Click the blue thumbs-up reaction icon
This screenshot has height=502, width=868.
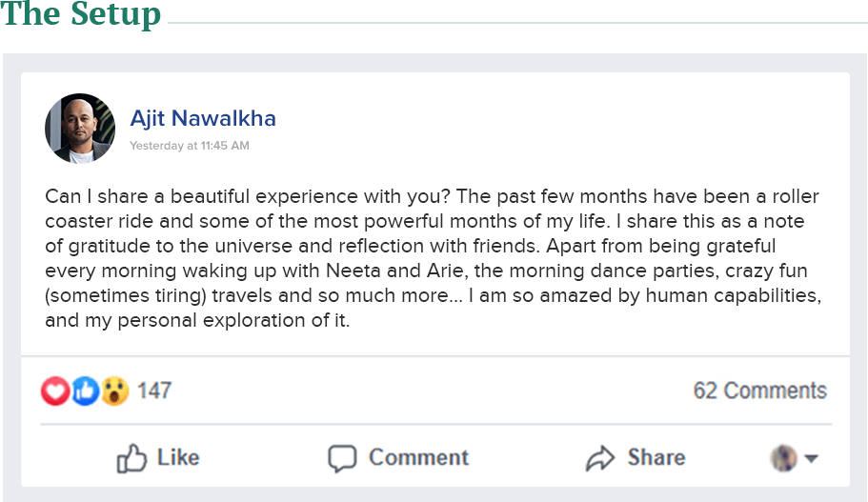[x=85, y=391]
